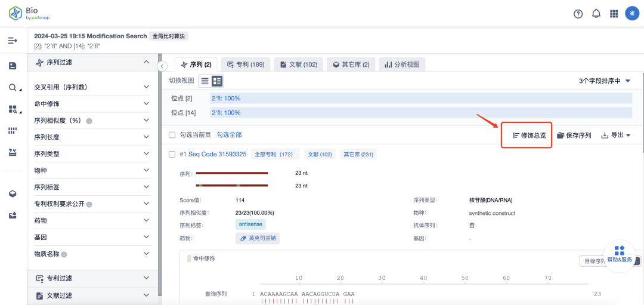Click the user avatar icon
The width and height of the screenshot is (644, 305).
point(632,13)
